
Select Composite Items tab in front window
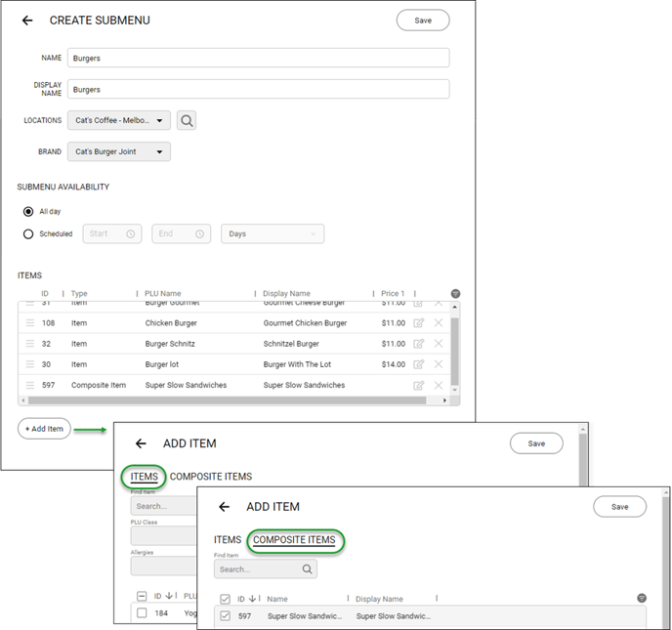point(294,539)
